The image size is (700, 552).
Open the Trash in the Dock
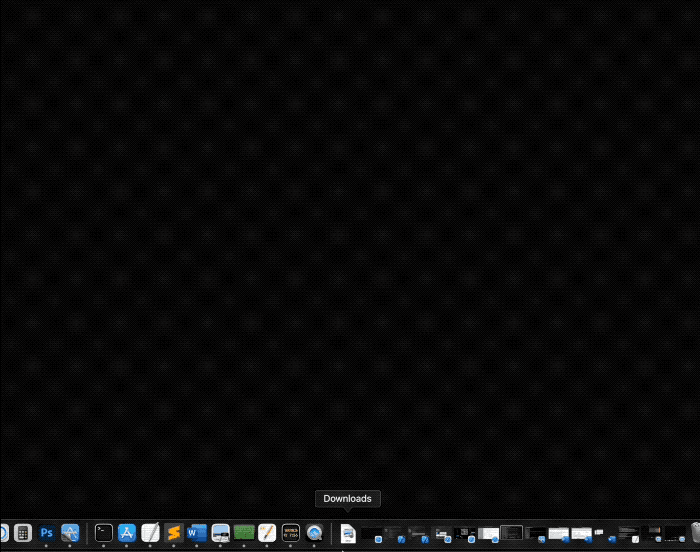pyautogui.click(x=696, y=533)
